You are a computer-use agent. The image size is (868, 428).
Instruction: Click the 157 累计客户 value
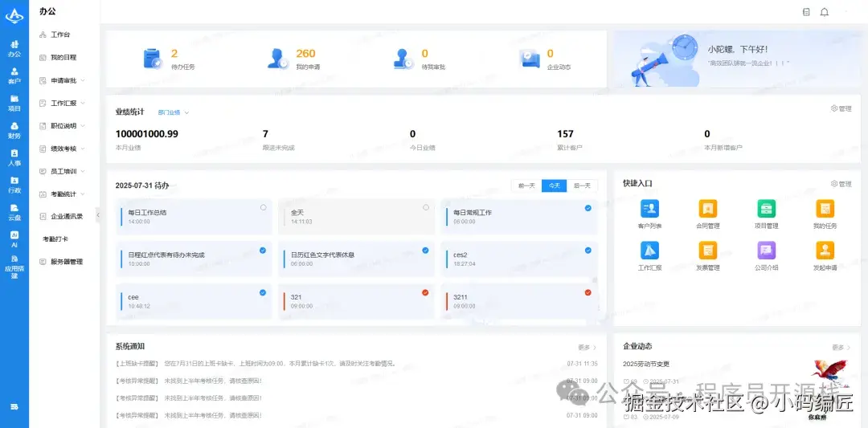click(x=565, y=134)
